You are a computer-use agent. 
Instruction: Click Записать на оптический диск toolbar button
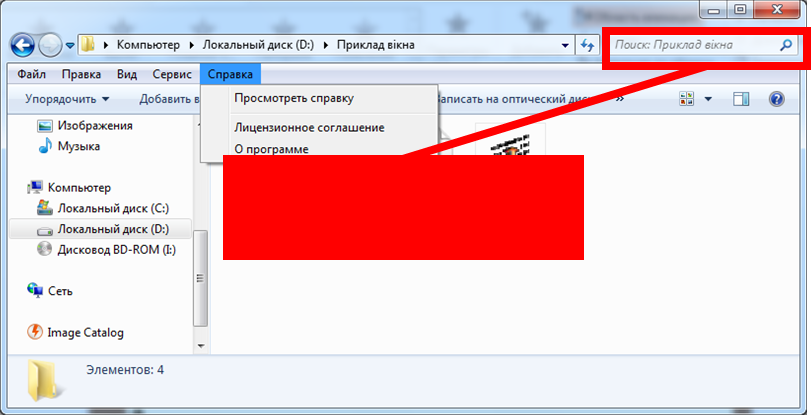point(515,99)
